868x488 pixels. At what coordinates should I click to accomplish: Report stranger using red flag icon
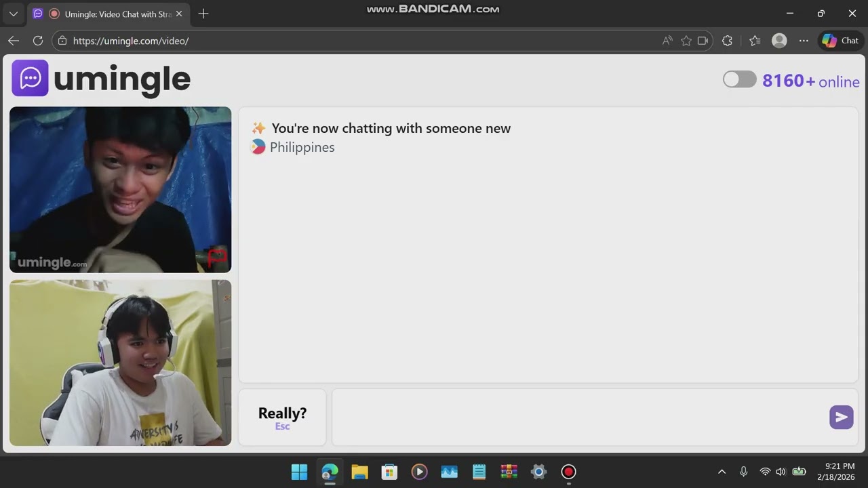click(217, 258)
